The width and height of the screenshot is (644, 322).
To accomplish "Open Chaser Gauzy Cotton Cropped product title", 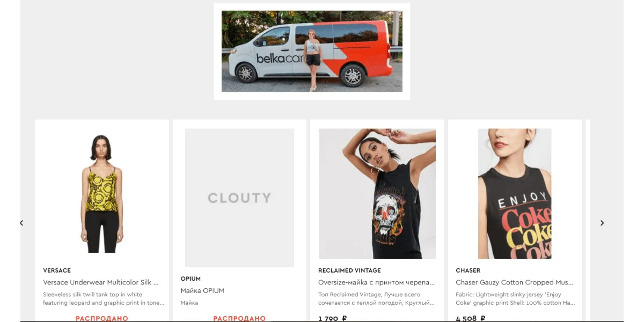I will coord(515,282).
